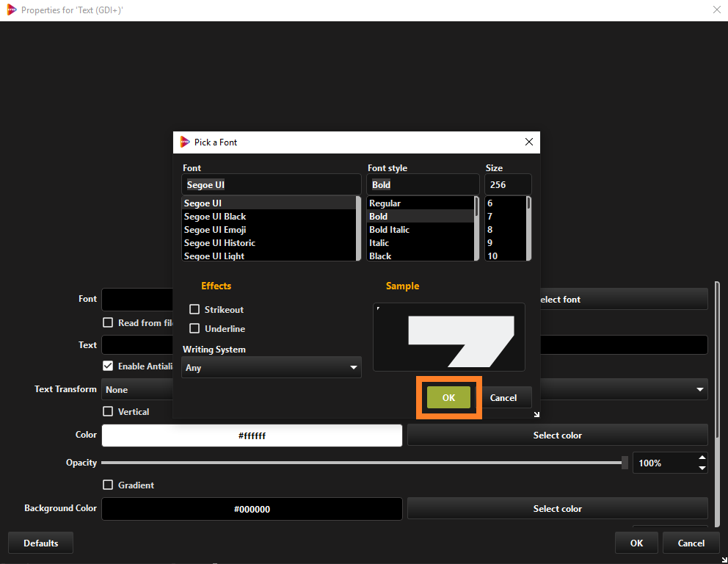Viewport: 728px width, 564px height.
Task: Click the Font style input field
Action: pos(423,184)
